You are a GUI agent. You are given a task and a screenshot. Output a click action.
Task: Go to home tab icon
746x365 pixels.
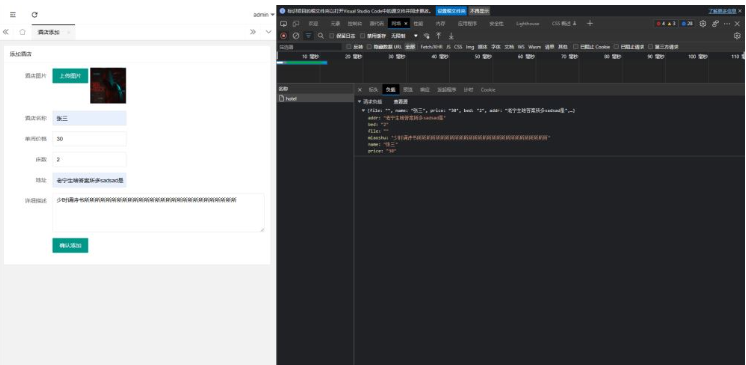pyautogui.click(x=22, y=32)
